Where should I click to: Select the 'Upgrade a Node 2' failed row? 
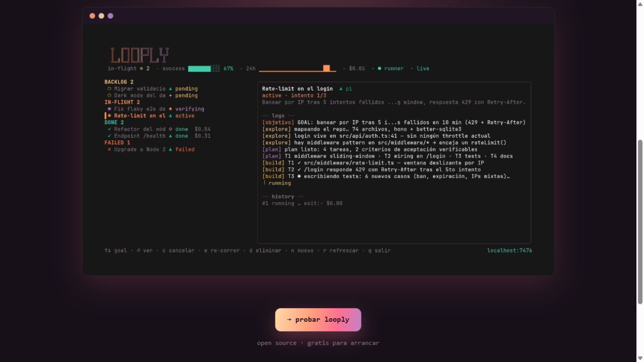(x=151, y=149)
